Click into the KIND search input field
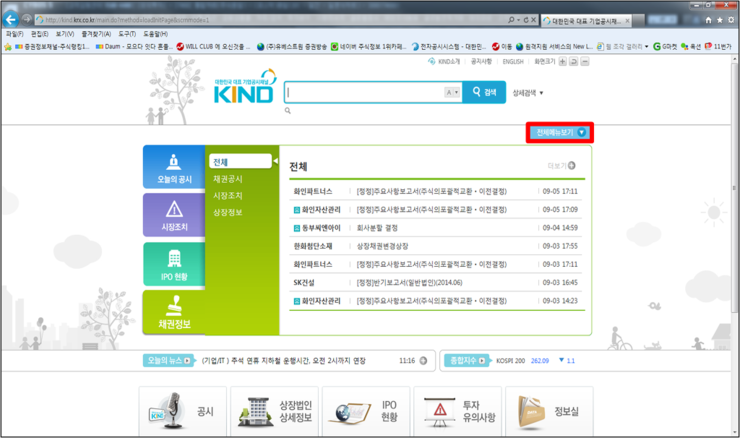The width and height of the screenshot is (740, 438). [x=366, y=93]
